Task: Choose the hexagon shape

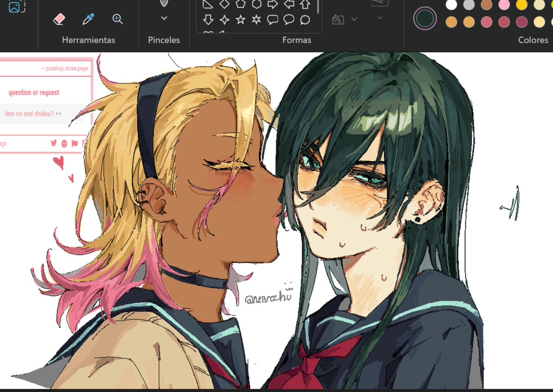Action: (x=257, y=4)
